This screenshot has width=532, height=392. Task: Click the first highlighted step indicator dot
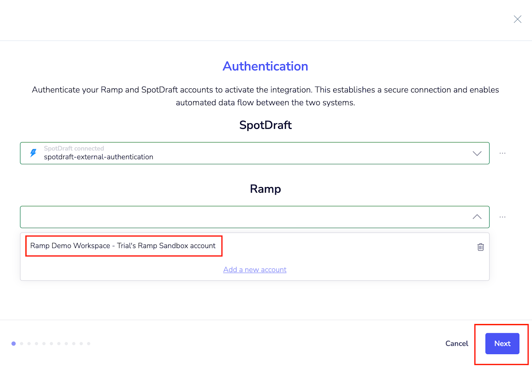pyautogui.click(x=14, y=343)
